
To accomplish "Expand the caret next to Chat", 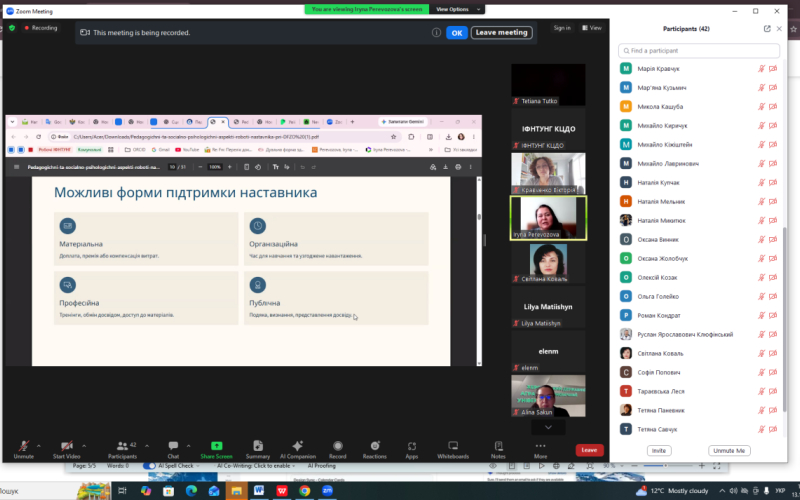I will 188,446.
